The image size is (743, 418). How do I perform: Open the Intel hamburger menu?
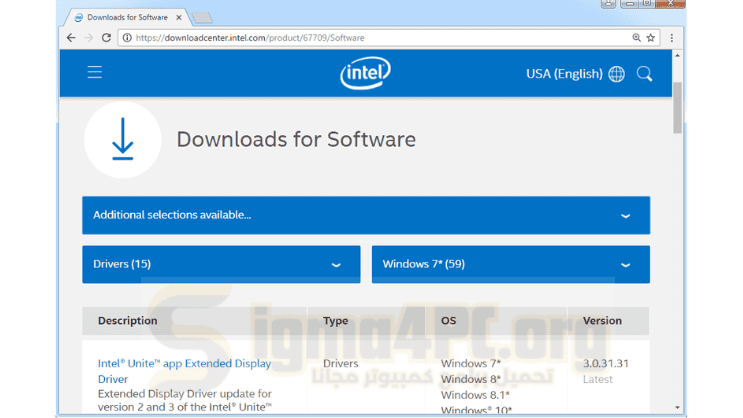coord(95,73)
